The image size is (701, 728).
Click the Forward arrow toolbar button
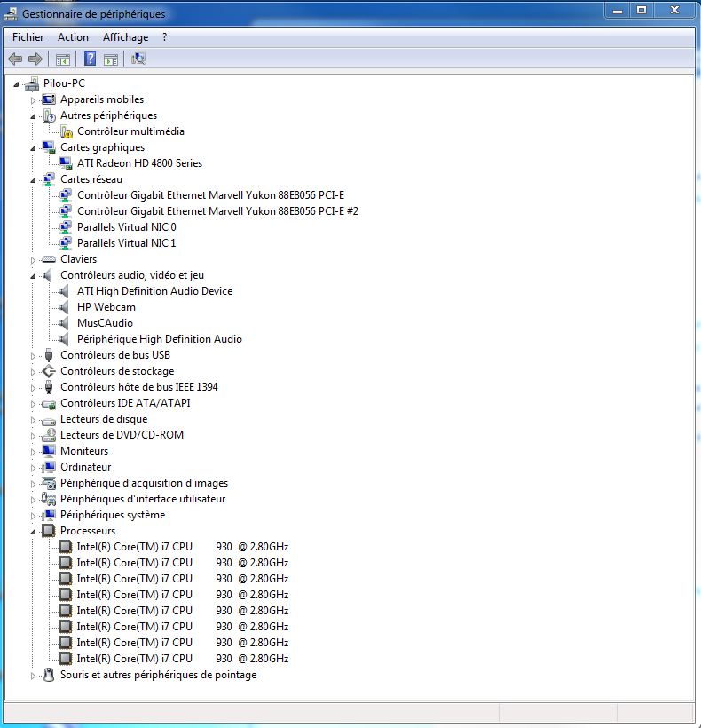pyautogui.click(x=35, y=59)
